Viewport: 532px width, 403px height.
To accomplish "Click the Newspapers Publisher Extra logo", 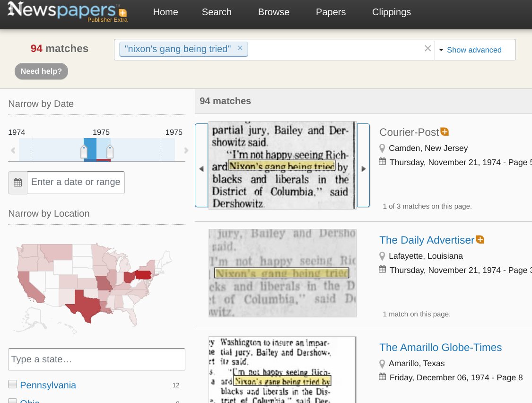I will click(x=67, y=12).
